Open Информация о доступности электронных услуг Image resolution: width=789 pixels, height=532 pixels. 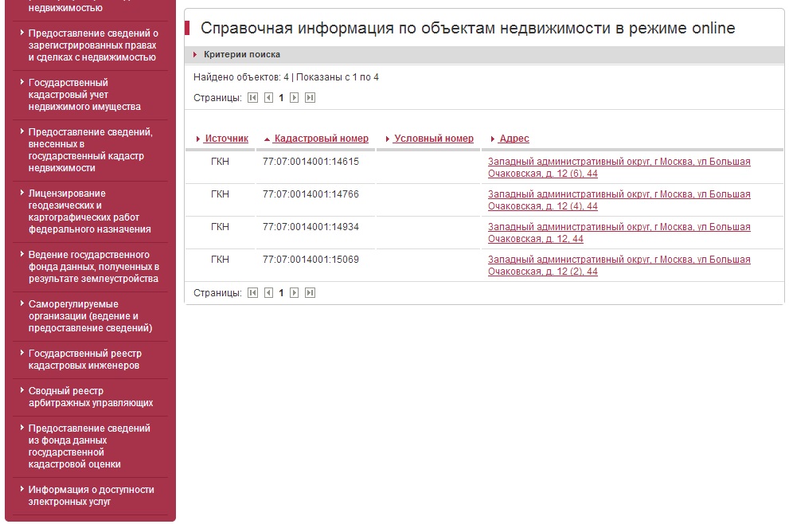[x=91, y=495]
